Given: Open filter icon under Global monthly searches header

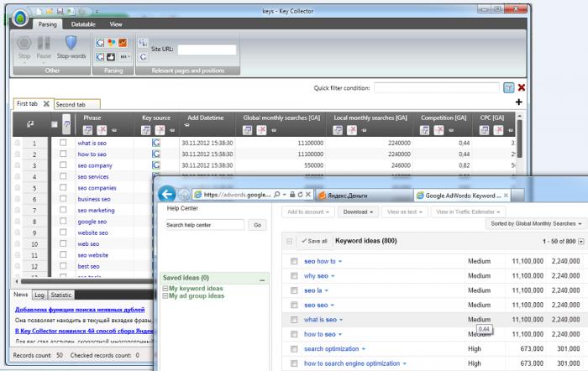Looking at the screenshot, I should click(248, 130).
